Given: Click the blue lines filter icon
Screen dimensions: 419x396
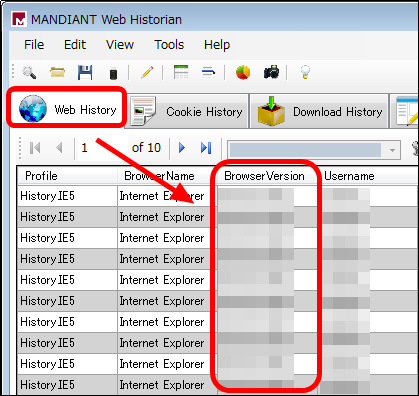Looking at the screenshot, I should click(x=209, y=72).
